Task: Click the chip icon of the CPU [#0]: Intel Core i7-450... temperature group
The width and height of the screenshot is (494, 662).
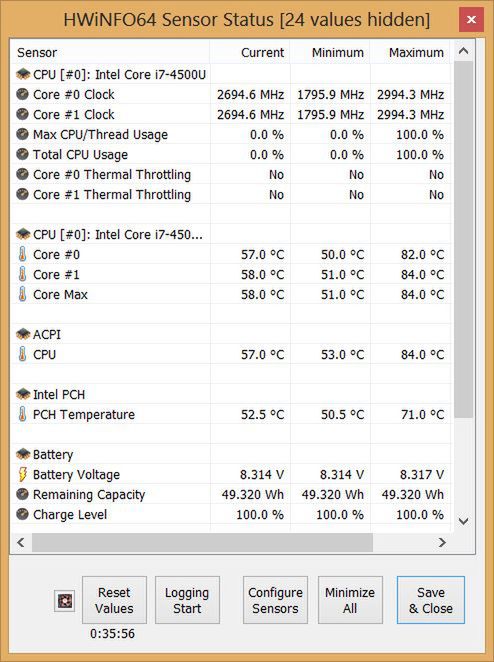Action: coord(23,234)
